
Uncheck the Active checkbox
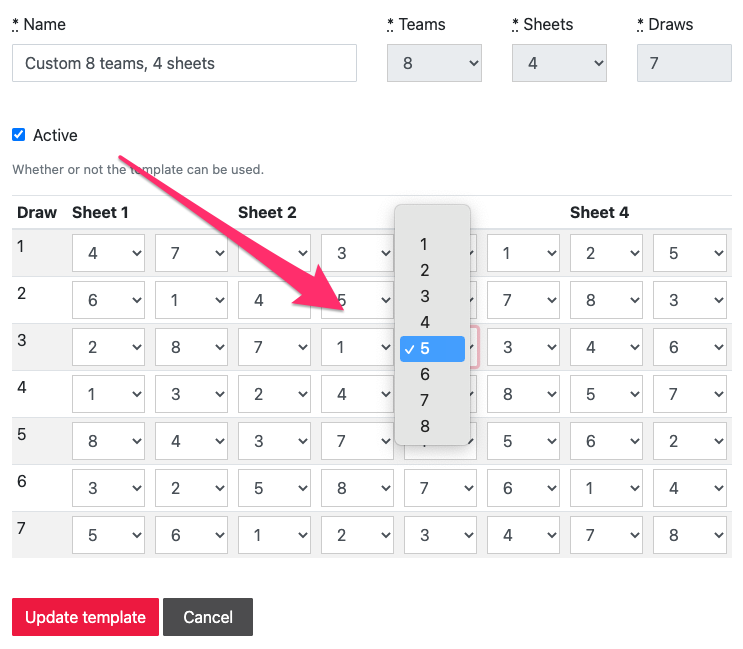point(18,135)
